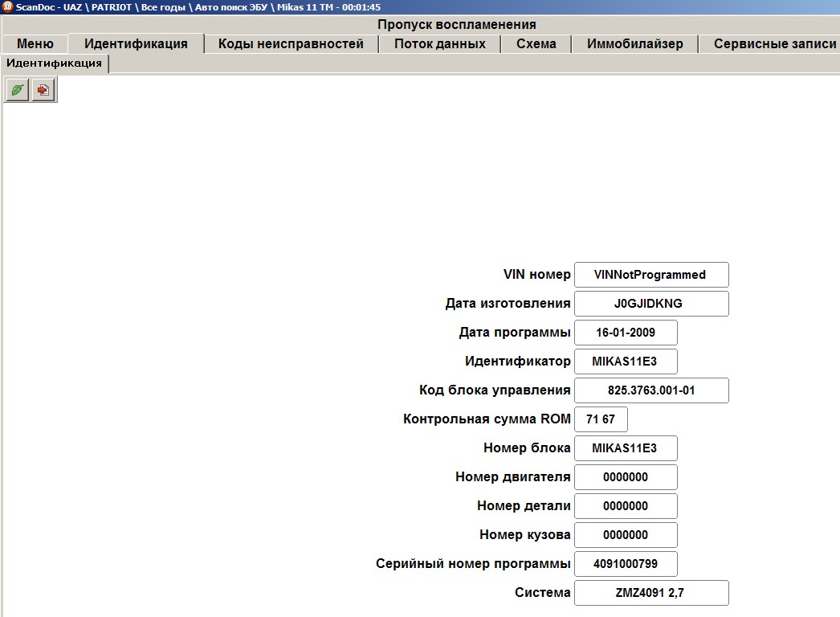
Task: Click the VIN номер field showing VINNotProgrammed
Action: (x=651, y=275)
